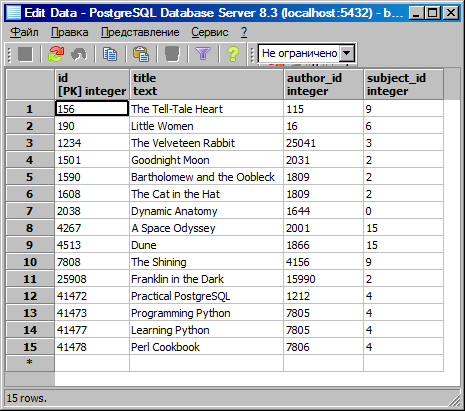Click author_id value 15990
The height and width of the screenshot is (411, 465).
(324, 279)
